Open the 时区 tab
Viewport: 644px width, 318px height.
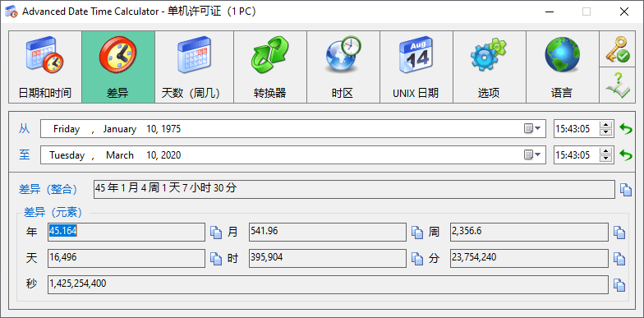[343, 67]
